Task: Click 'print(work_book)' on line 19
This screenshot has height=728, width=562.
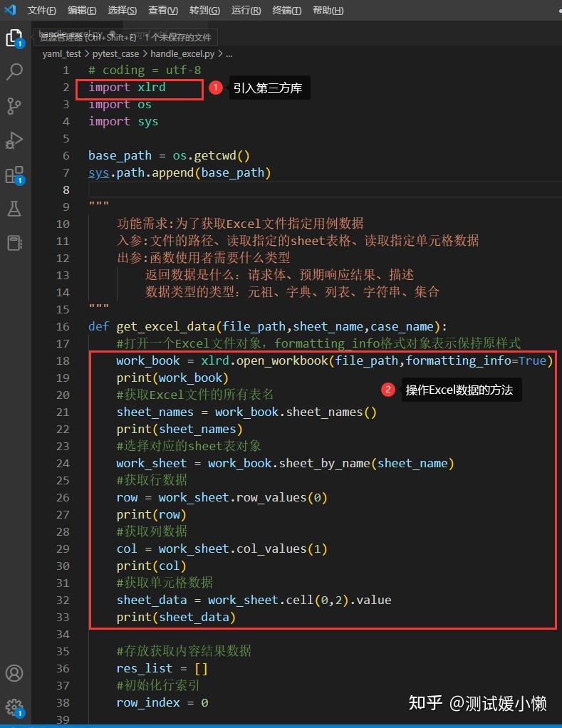Action: pos(172,378)
